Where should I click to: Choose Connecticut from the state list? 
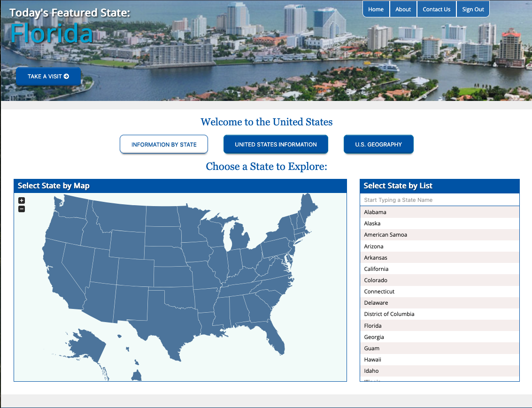coord(439,292)
